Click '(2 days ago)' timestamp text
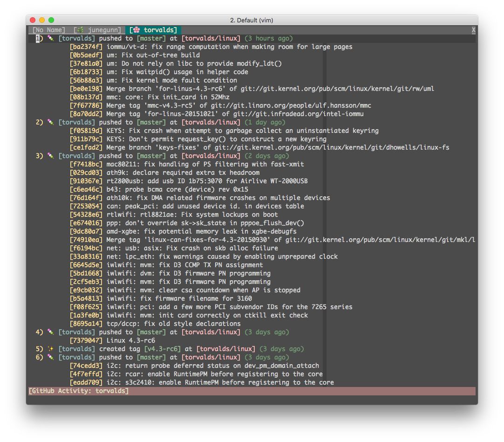The height and width of the screenshot is (442, 504). [267, 156]
